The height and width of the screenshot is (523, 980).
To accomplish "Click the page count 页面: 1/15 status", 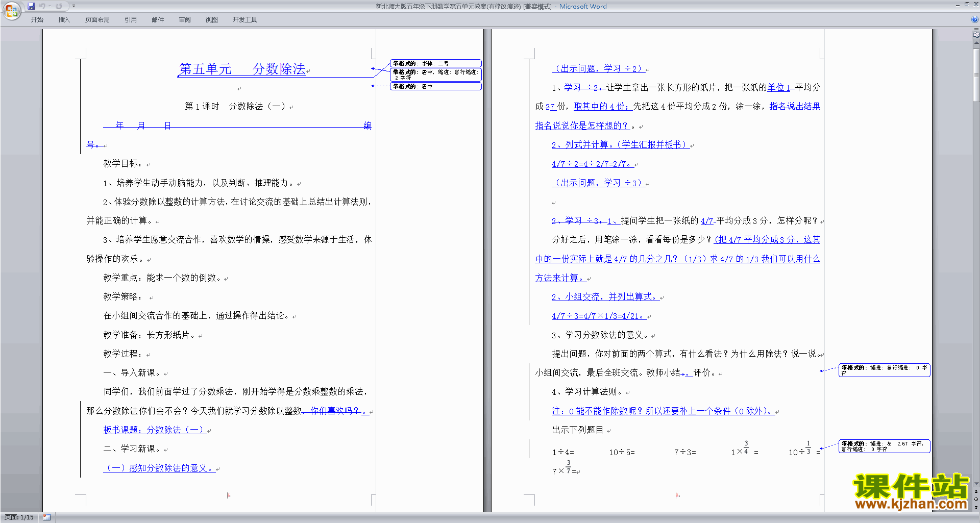I will pyautogui.click(x=19, y=517).
